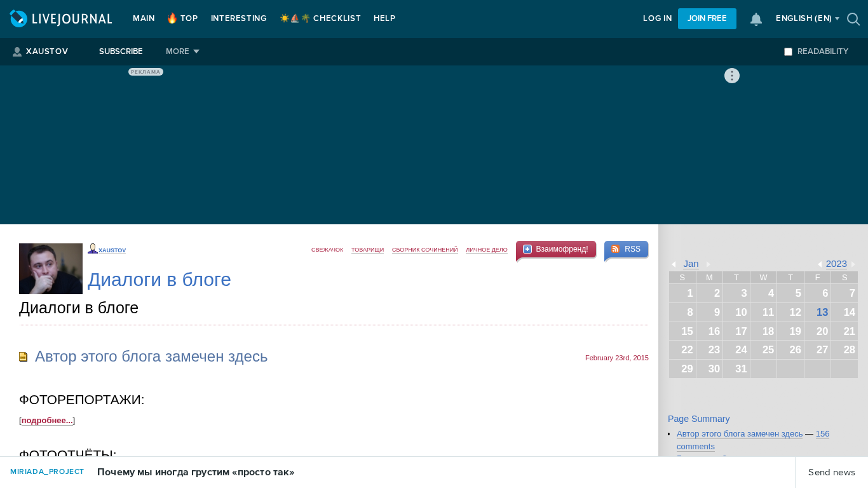Open the Свежачок link
The width and height of the screenshot is (868, 488).
coord(327,250)
